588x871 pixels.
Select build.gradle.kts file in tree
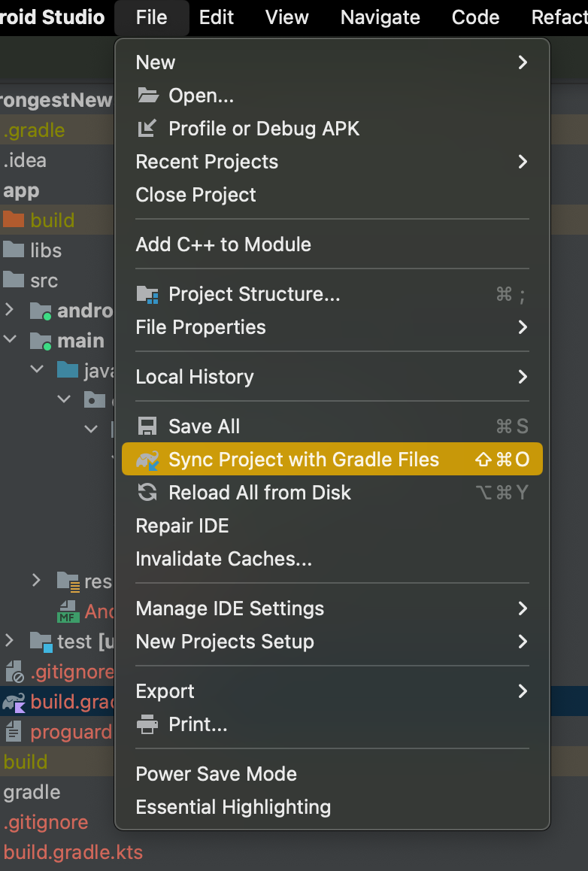[73, 852]
